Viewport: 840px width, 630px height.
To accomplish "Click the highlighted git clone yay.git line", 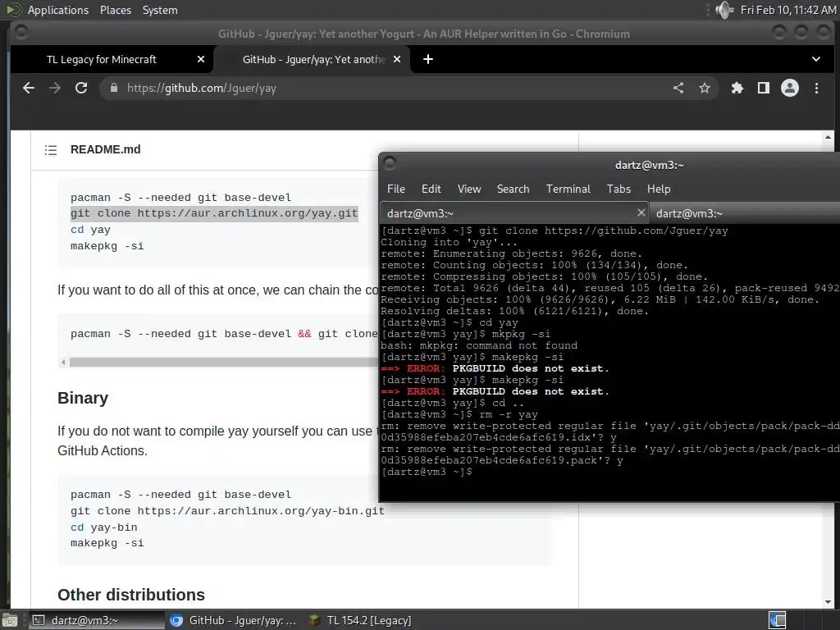I will point(214,213).
